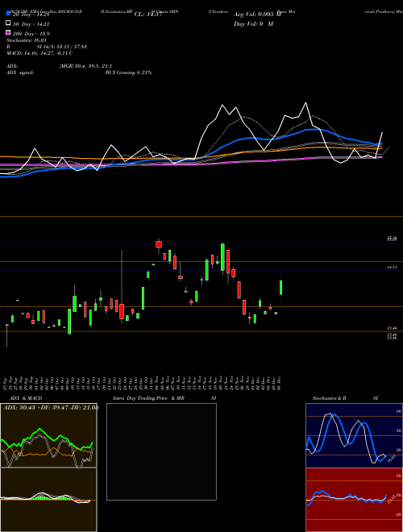Click the 'ADX: 30.43 +DY: 39.47 -DY: 21.05' readout
The height and width of the screenshot is (532, 403).
point(51,408)
